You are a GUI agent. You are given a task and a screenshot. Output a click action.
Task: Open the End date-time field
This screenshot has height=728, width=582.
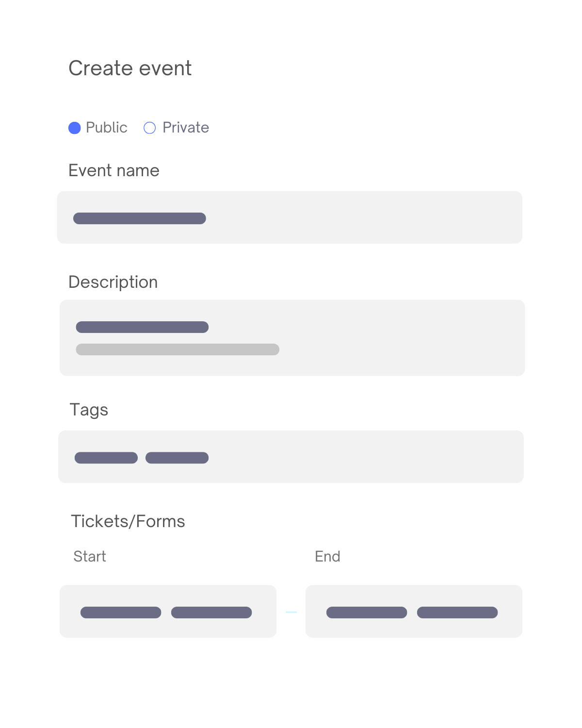click(x=414, y=612)
